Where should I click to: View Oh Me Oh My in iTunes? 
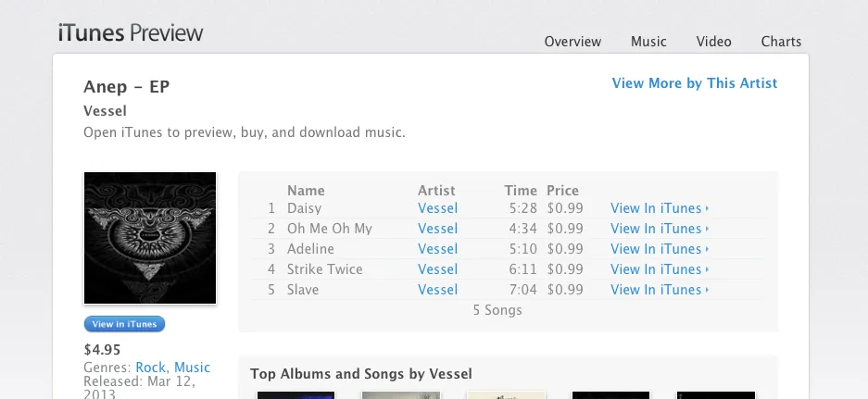[x=660, y=229]
